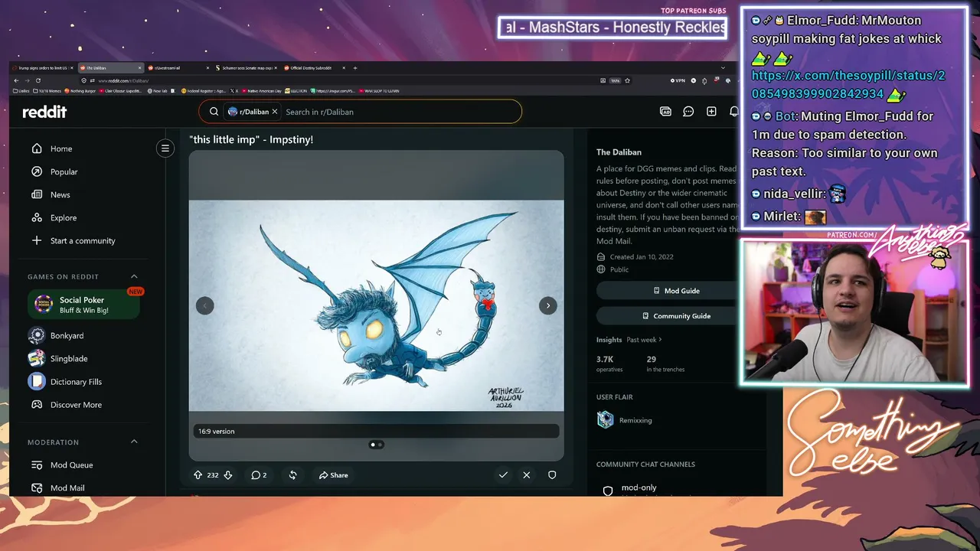
Task: Collapse the Games on Reddit section
Action: coord(134,276)
